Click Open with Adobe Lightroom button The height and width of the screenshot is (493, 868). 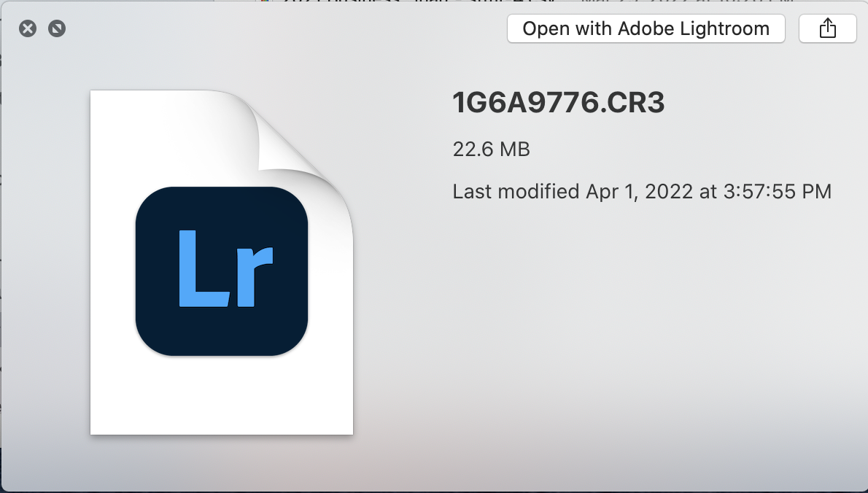(646, 28)
